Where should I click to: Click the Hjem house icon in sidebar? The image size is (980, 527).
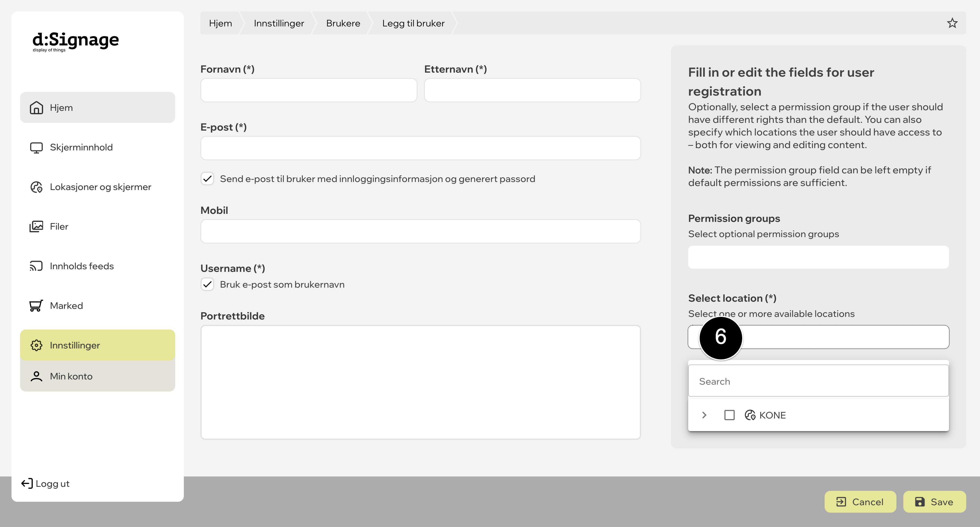click(x=36, y=108)
